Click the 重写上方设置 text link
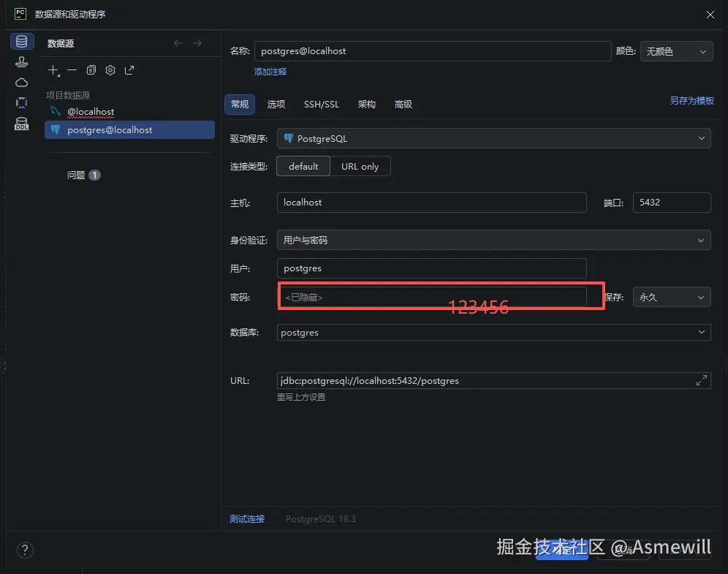Image resolution: width=728 pixels, height=574 pixels. tap(301, 397)
